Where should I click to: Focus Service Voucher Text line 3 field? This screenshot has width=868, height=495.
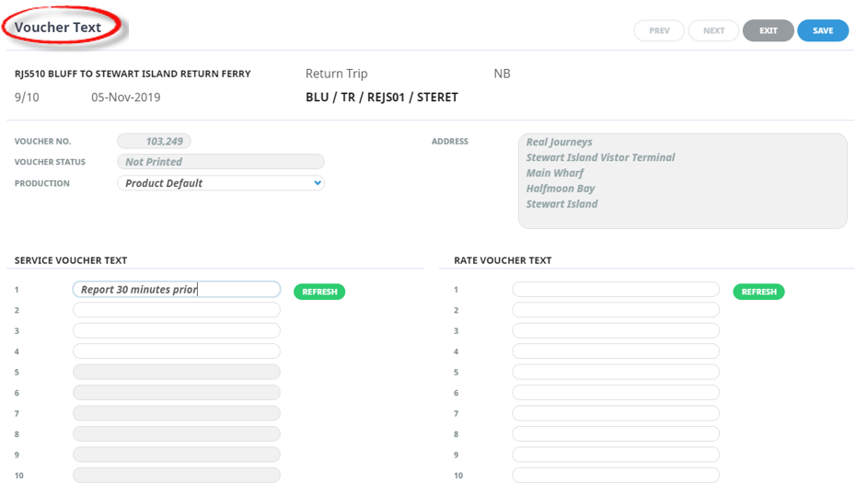coord(176,330)
